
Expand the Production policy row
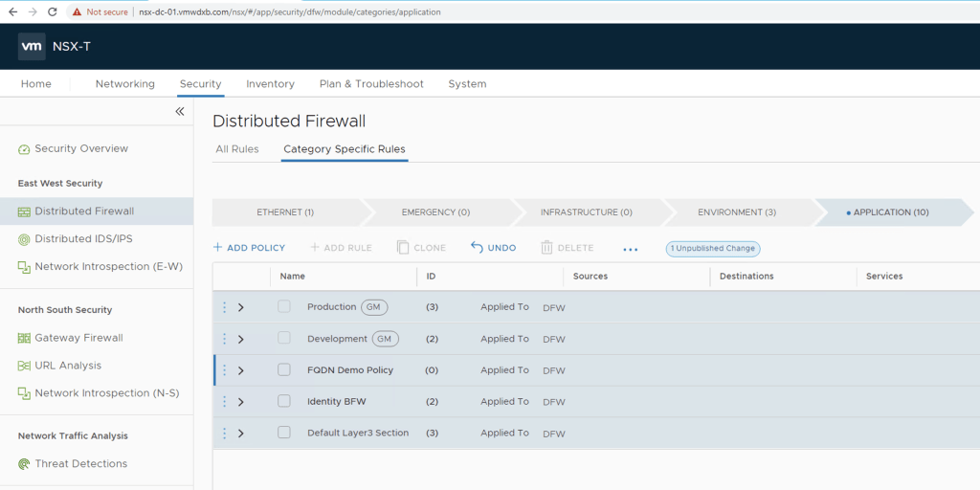coord(241,307)
